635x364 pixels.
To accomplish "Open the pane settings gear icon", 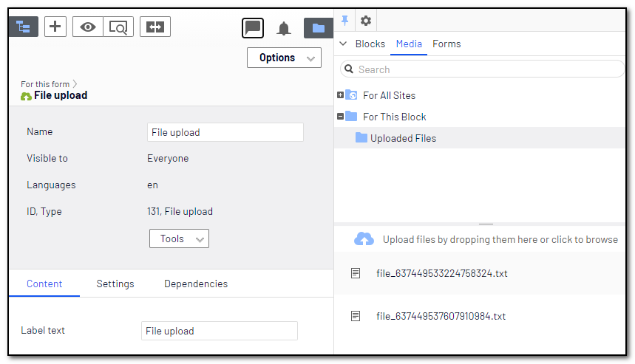I will (x=365, y=20).
